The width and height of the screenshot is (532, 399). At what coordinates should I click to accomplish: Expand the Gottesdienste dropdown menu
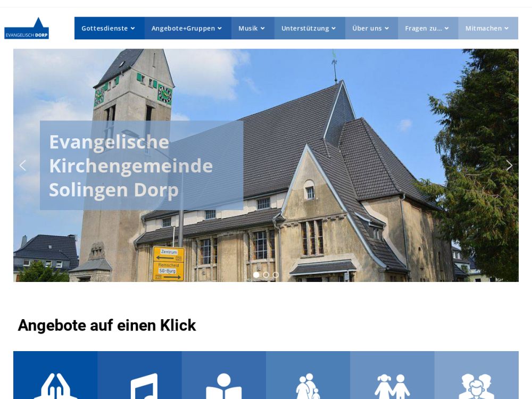(x=109, y=28)
